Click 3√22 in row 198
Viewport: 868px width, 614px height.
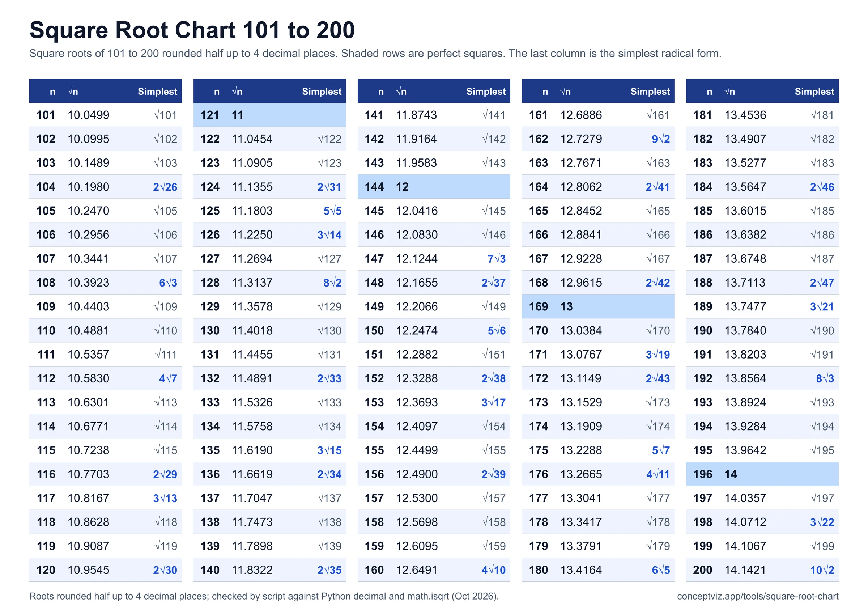[x=822, y=522]
